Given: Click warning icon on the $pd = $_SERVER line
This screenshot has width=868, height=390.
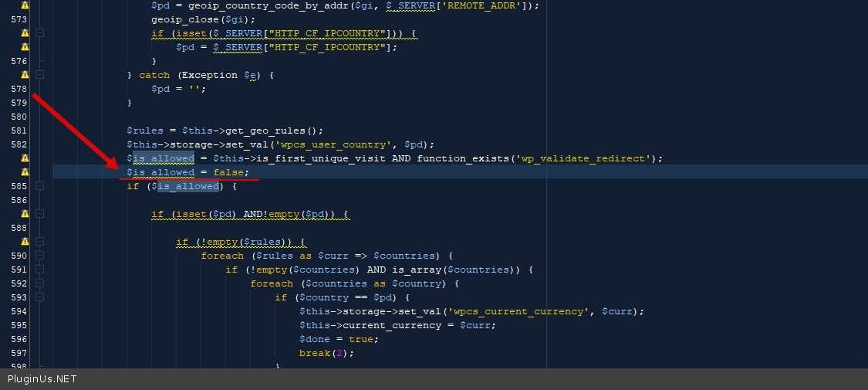Looking at the screenshot, I should click(25, 47).
